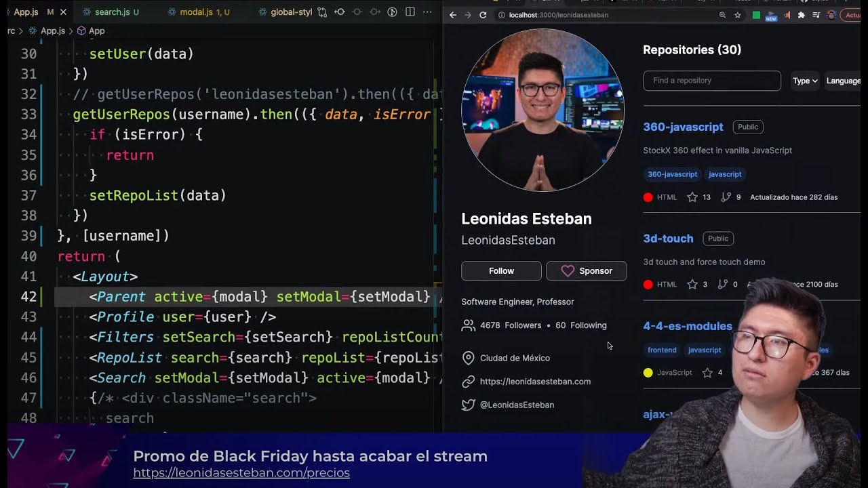Open the 3d-touch repository link
The image size is (868, 488).
668,239
